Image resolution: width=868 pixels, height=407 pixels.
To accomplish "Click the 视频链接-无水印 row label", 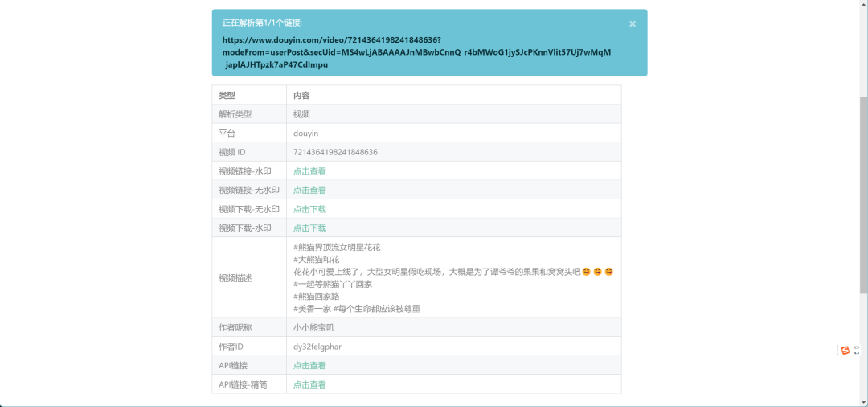I will tap(249, 190).
